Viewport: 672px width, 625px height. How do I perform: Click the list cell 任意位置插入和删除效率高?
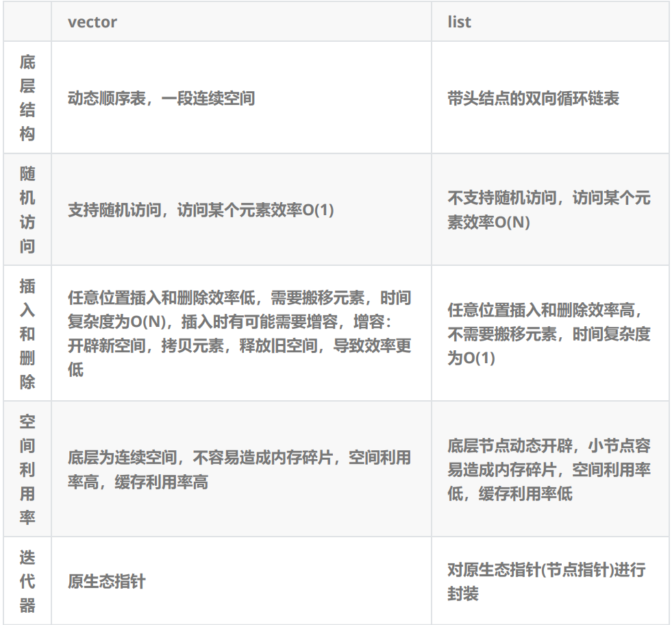549,334
